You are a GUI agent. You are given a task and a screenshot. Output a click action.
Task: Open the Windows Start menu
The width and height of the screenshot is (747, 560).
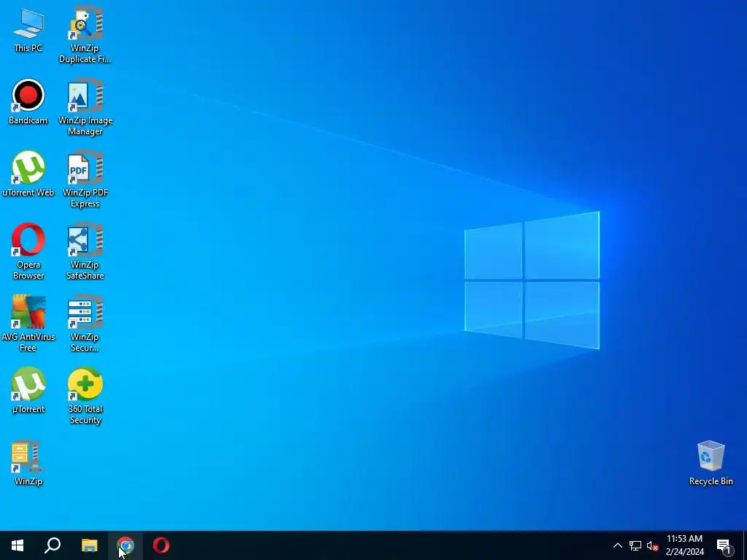tap(18, 545)
